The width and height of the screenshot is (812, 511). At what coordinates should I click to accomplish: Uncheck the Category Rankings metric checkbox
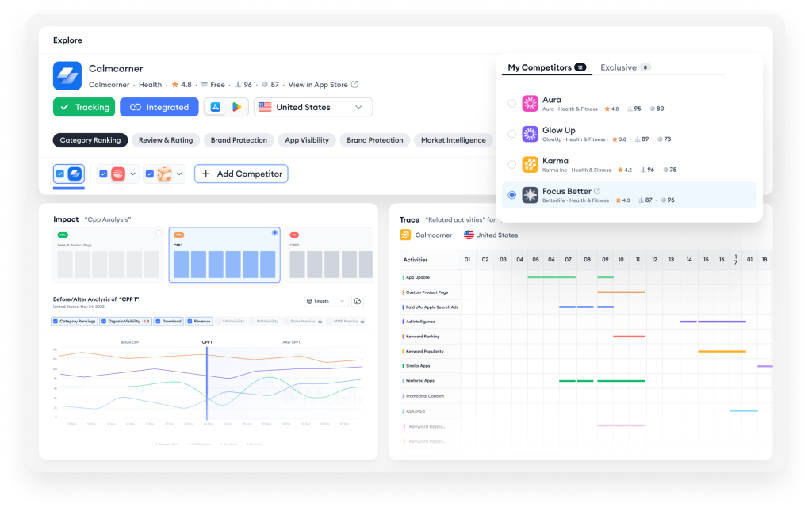pos(56,322)
